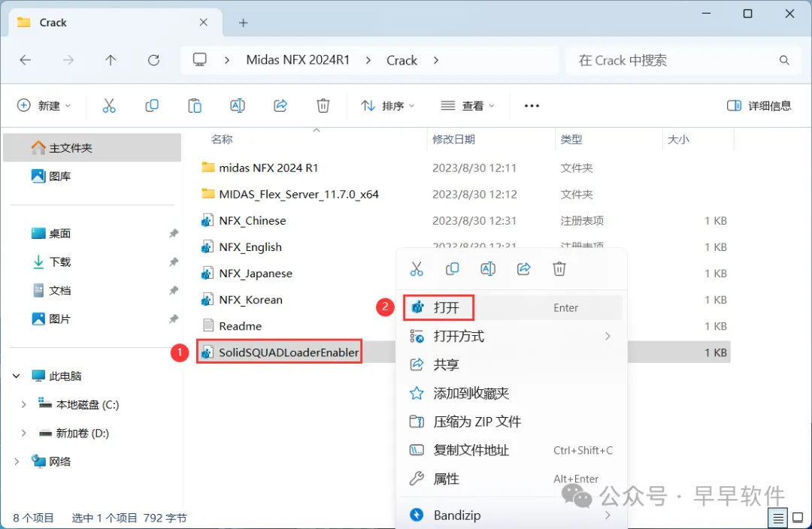Image resolution: width=812 pixels, height=529 pixels.
Task: Click Copy icon in context menu
Action: 452,269
